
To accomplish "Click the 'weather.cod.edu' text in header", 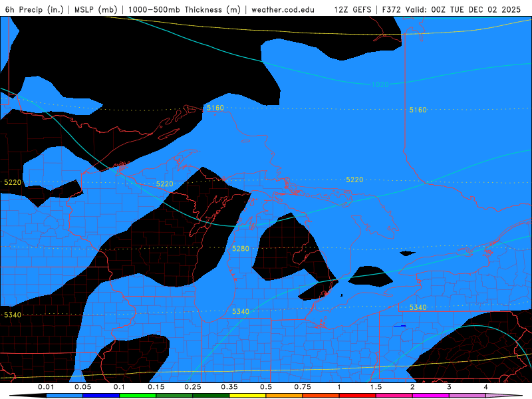I will coord(283,9).
